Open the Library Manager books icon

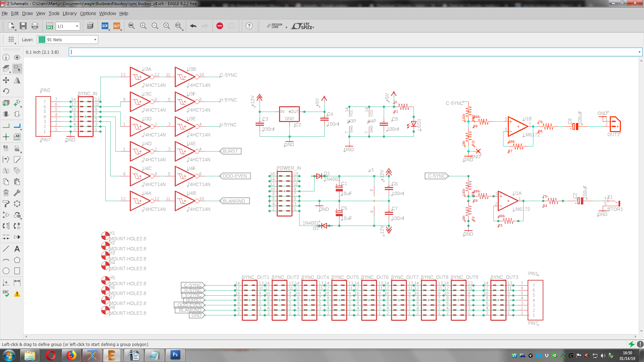[x=90, y=26]
